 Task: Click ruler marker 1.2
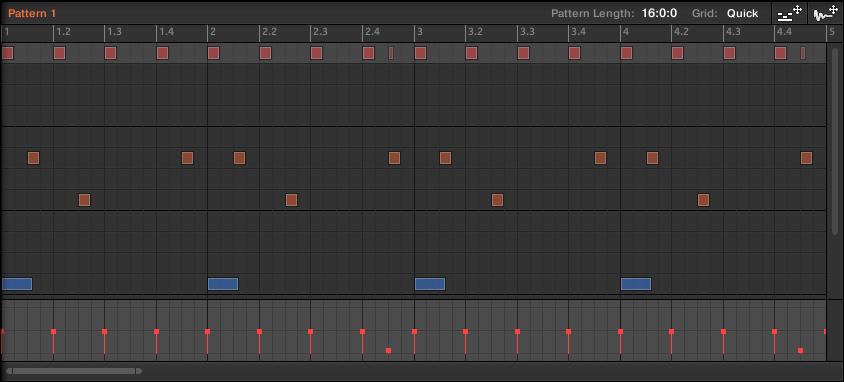[64, 32]
